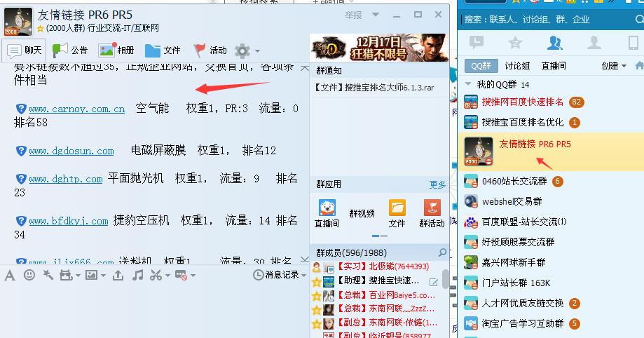The image size is (644, 338).
Task: Open the 文件 folder group app icon
Action: pos(397,213)
